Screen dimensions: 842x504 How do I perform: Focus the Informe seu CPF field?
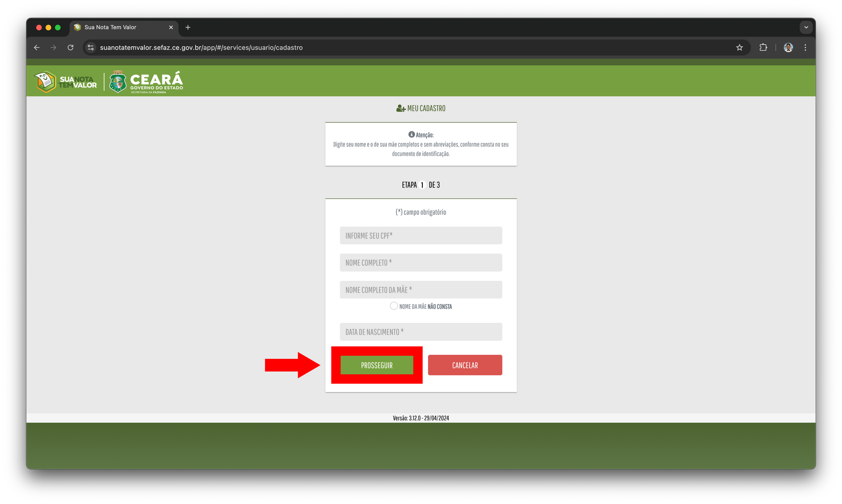click(421, 235)
